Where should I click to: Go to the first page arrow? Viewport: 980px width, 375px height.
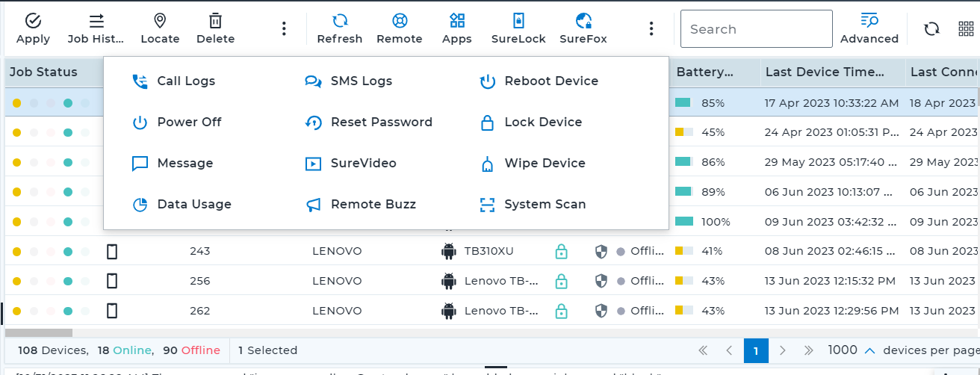[702, 350]
